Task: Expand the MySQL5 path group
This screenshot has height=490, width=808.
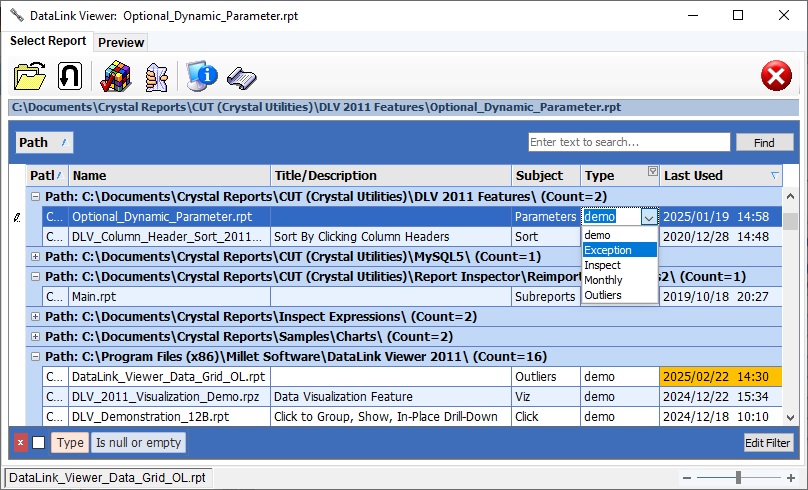Action: 35,257
